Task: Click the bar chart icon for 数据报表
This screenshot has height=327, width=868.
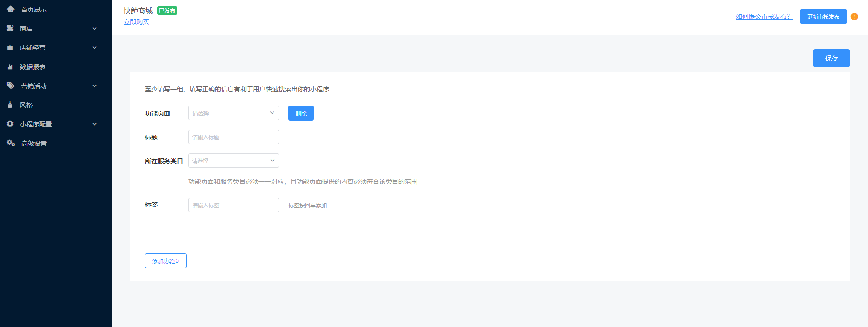Action: 10,66
